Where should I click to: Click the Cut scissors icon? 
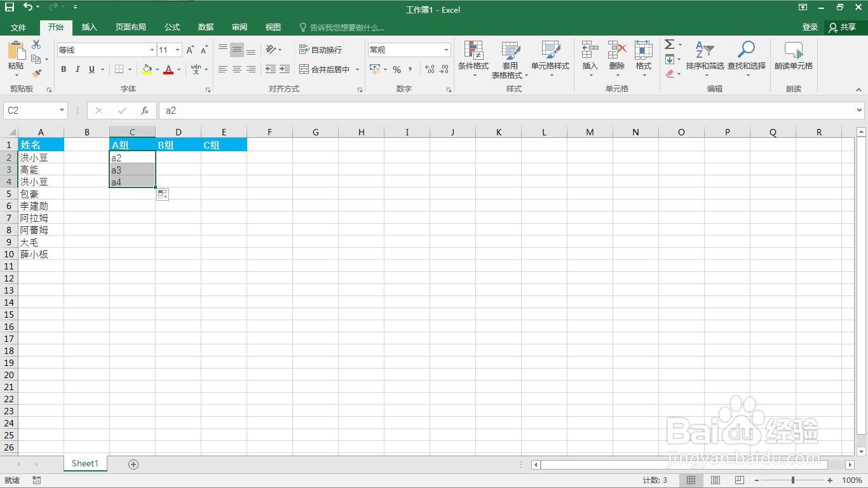pyautogui.click(x=36, y=44)
